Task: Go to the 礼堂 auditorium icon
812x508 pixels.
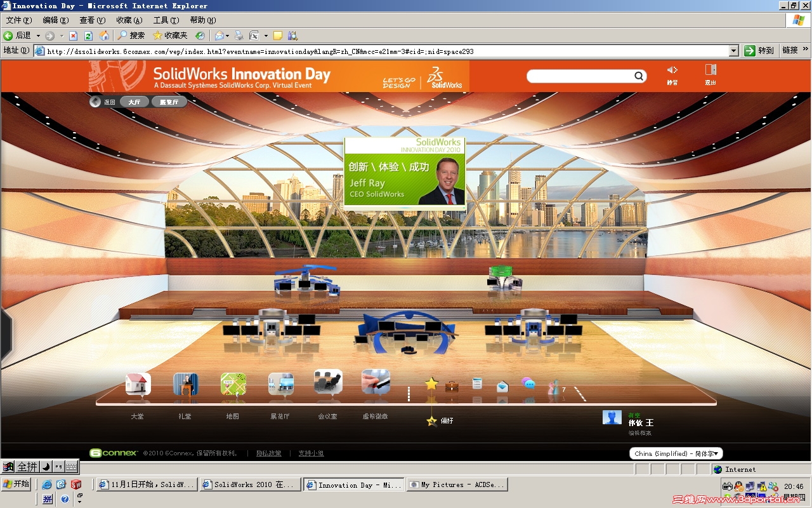Action: (185, 384)
